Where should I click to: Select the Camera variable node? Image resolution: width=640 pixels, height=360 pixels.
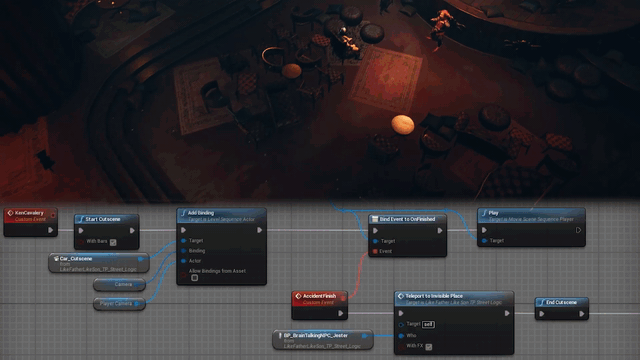click(x=119, y=284)
